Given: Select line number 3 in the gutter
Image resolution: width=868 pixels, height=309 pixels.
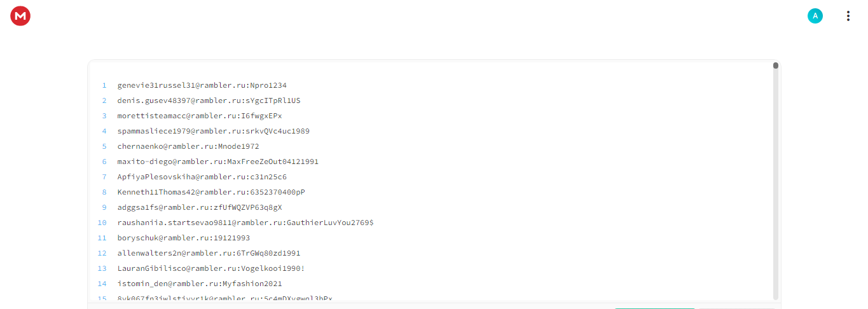Looking at the screenshot, I should pyautogui.click(x=104, y=116).
